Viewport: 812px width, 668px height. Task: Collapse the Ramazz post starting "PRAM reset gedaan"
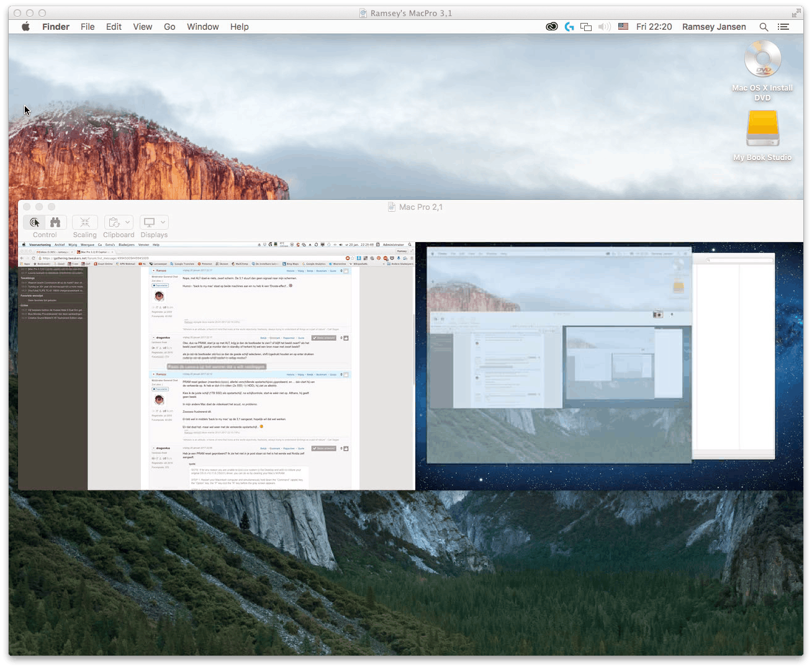tap(153, 374)
